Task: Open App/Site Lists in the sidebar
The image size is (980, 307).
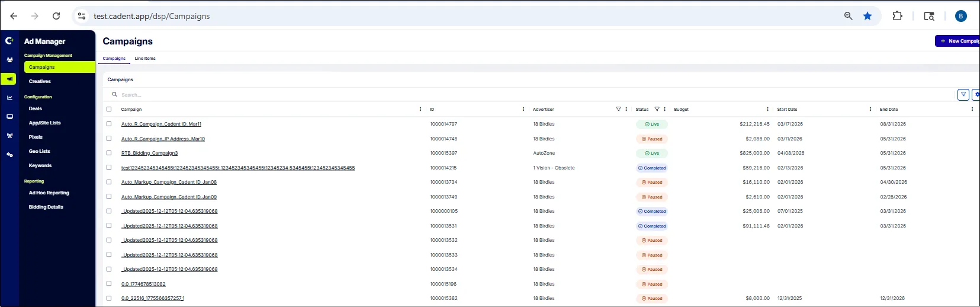Action: (x=45, y=123)
